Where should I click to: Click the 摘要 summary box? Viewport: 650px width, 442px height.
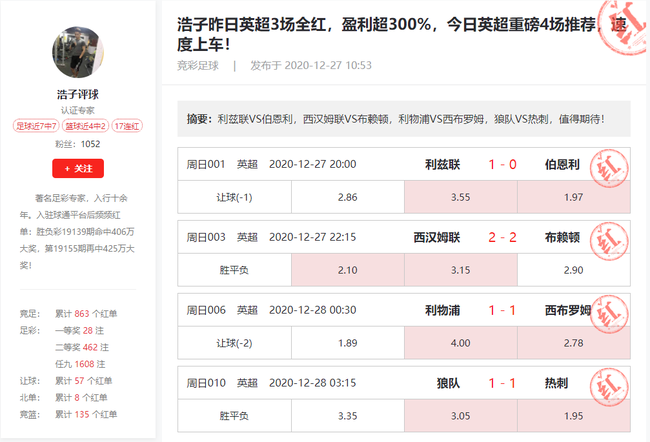pos(404,119)
